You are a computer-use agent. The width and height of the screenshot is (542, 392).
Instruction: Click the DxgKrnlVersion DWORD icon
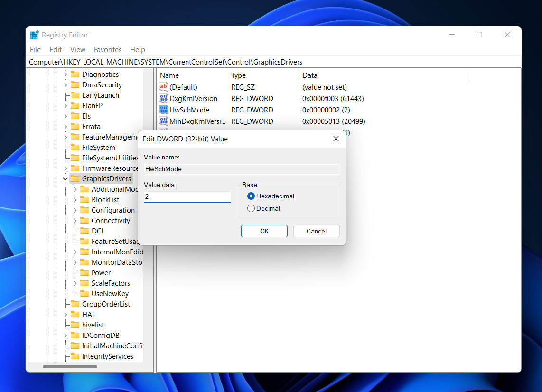point(164,98)
